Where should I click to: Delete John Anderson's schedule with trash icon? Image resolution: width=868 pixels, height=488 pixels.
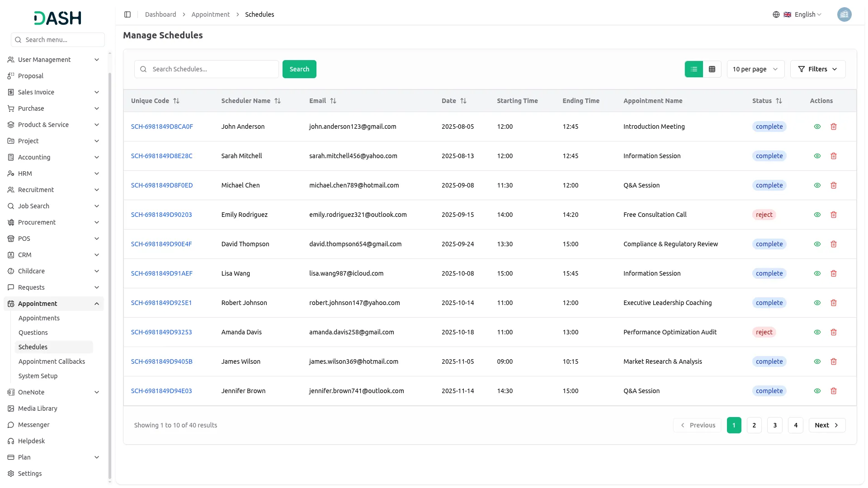(834, 127)
